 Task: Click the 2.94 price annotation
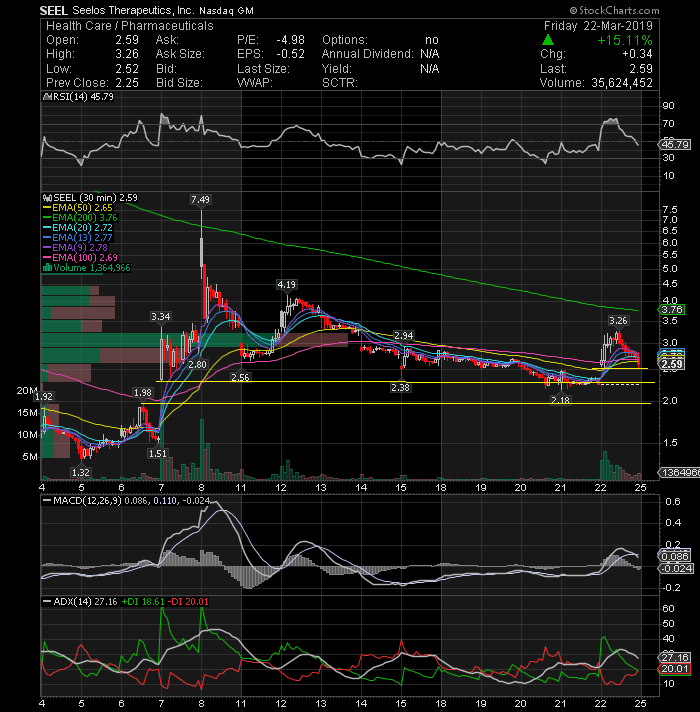click(404, 336)
